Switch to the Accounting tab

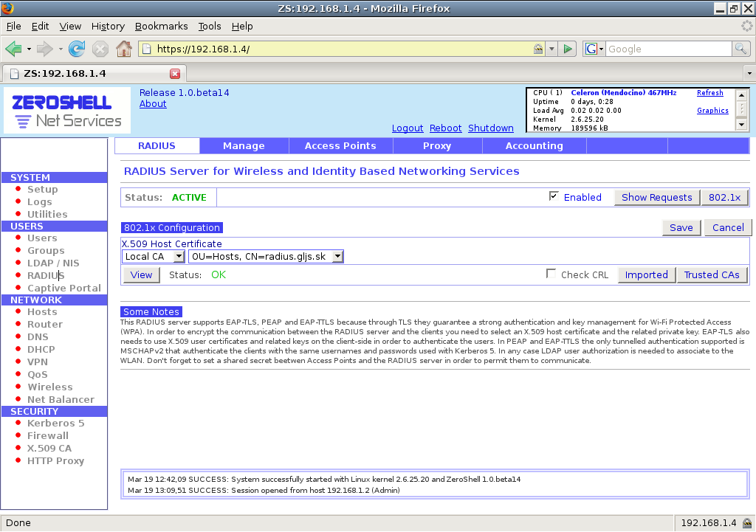click(x=535, y=146)
